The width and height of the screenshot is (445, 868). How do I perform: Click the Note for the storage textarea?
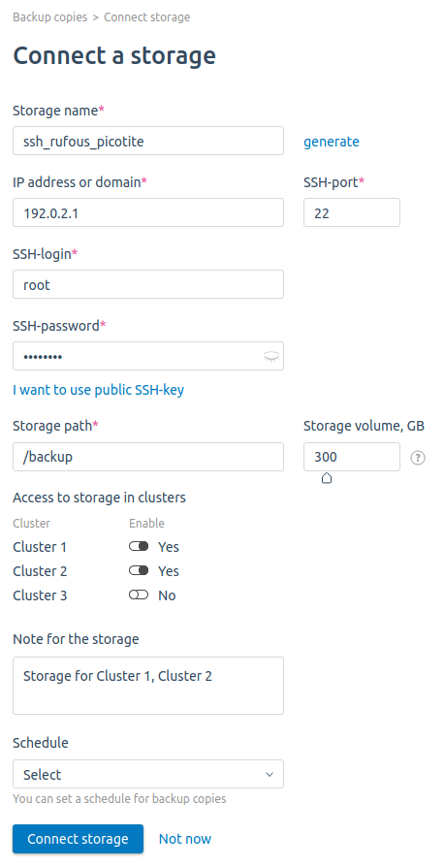coord(148,686)
